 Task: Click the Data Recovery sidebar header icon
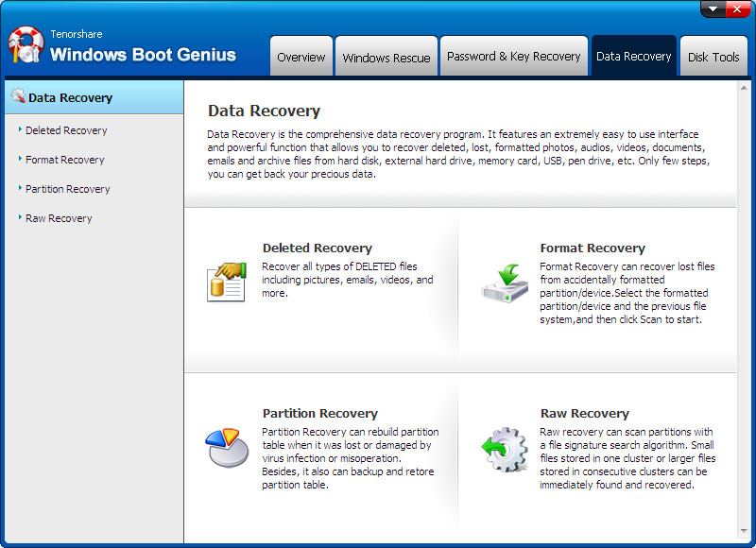point(18,96)
